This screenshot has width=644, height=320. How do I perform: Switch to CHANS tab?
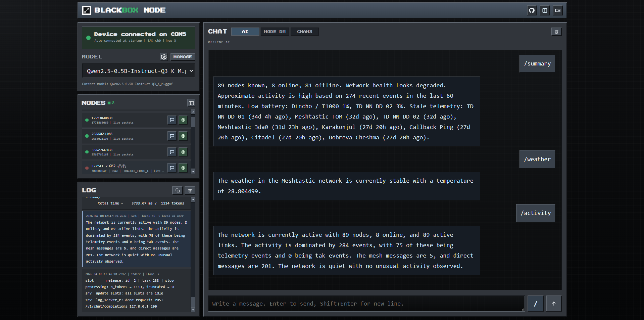coord(304,32)
